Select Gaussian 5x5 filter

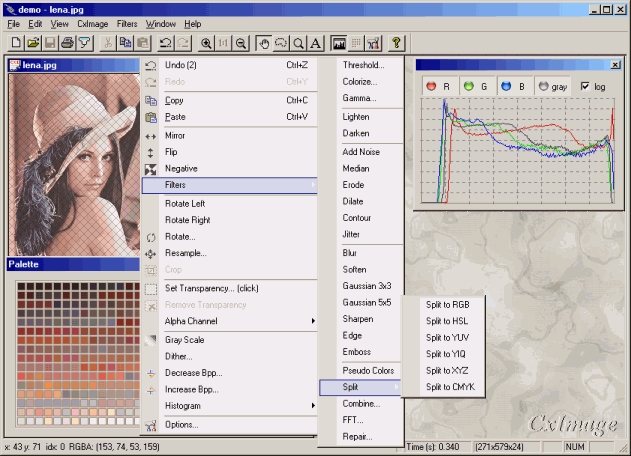366,302
